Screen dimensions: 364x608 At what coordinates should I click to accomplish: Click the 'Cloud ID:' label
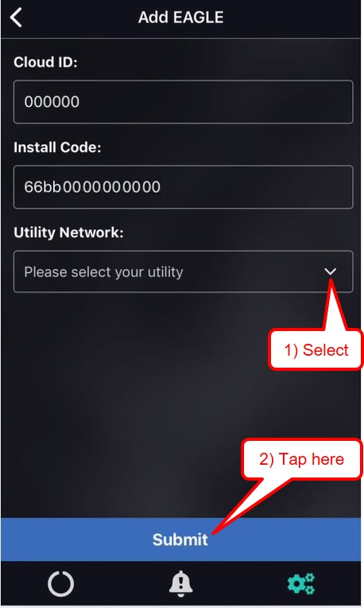[45, 62]
